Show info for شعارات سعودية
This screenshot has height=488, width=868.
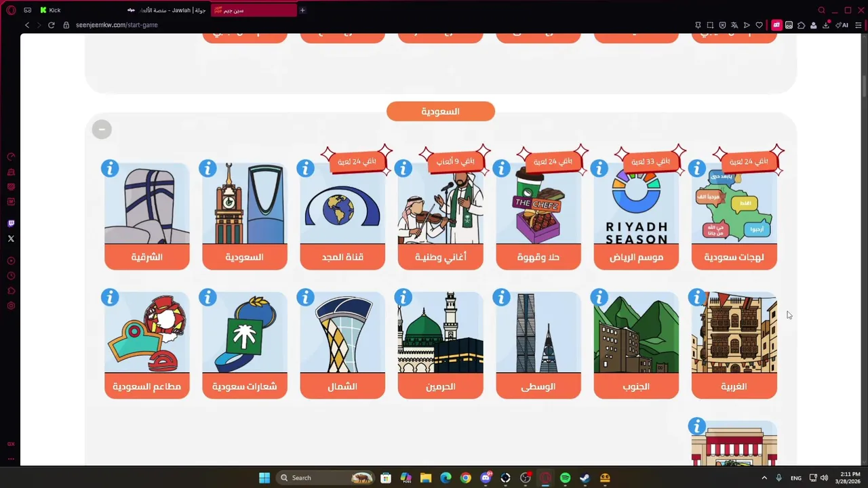pyautogui.click(x=208, y=297)
